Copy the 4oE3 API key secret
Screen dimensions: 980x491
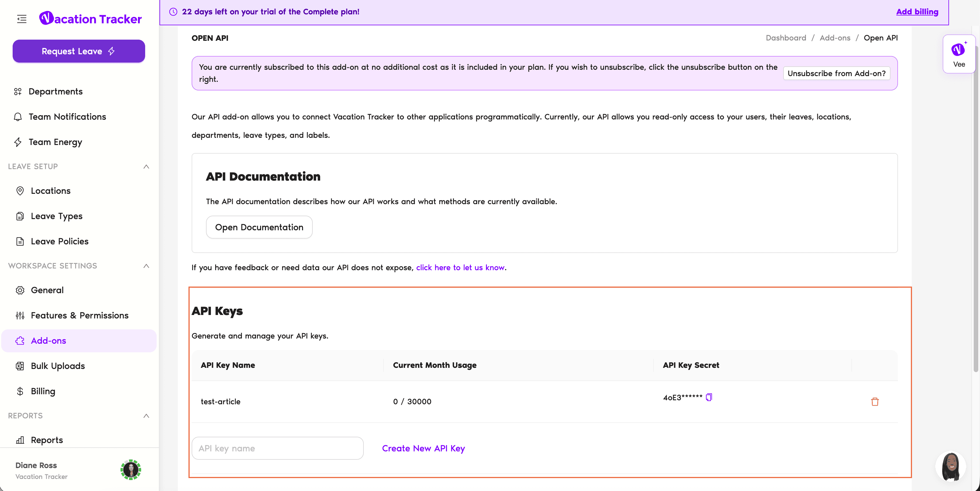coord(709,397)
